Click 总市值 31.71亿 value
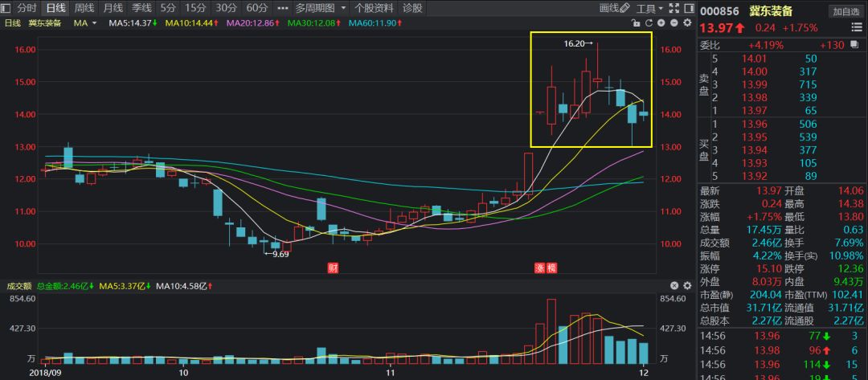This screenshot has width=868, height=380. 766,308
